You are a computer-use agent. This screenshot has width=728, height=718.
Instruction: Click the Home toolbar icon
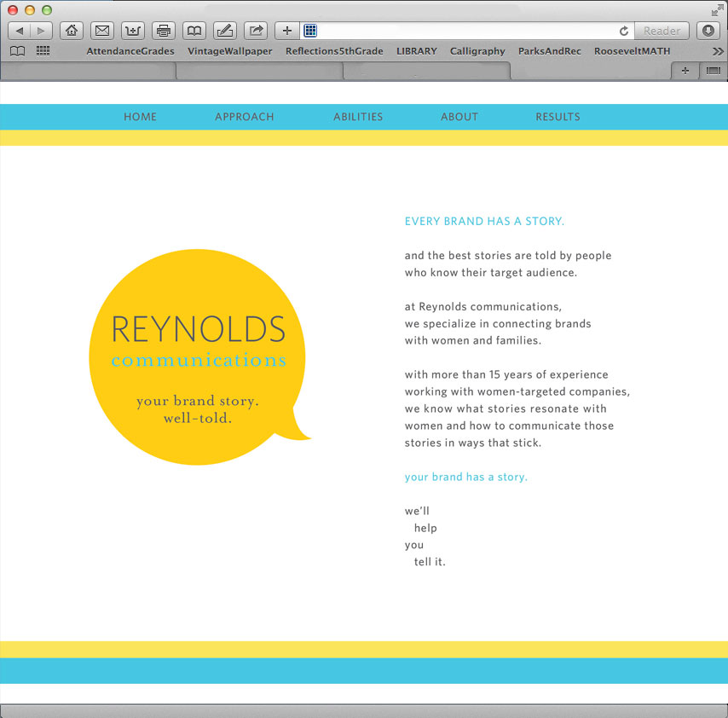point(72,31)
